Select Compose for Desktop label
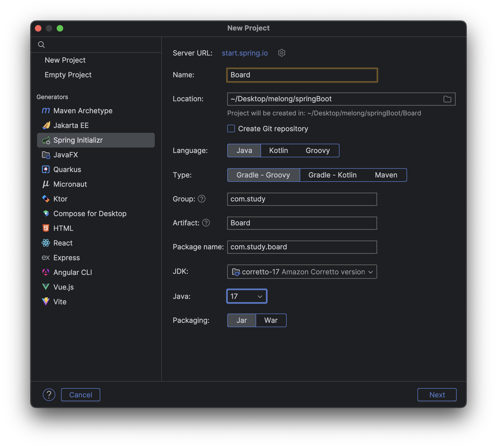Screen dimensions: 497x448 (90, 214)
